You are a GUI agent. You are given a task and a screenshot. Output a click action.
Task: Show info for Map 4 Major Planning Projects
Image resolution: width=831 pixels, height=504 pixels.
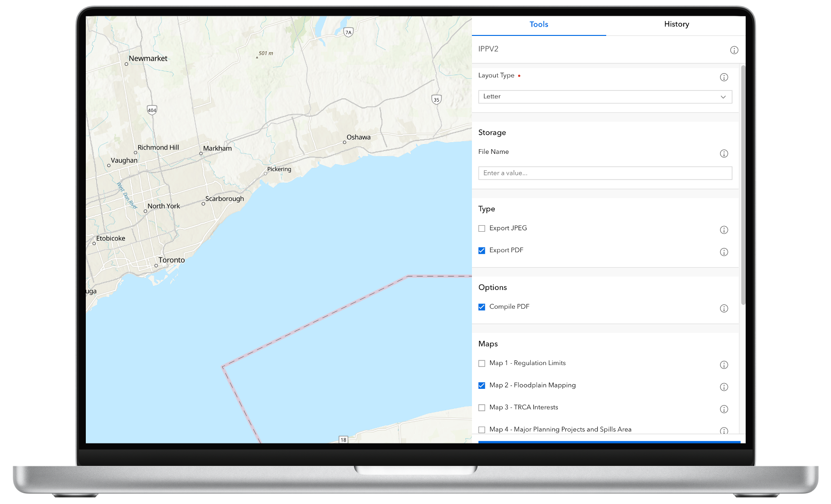coord(724,431)
